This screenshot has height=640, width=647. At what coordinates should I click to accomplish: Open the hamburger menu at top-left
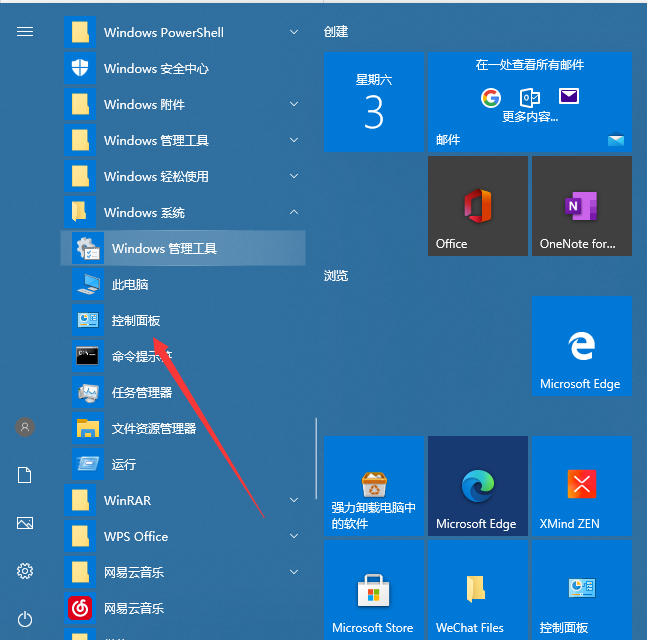pyautogui.click(x=25, y=31)
